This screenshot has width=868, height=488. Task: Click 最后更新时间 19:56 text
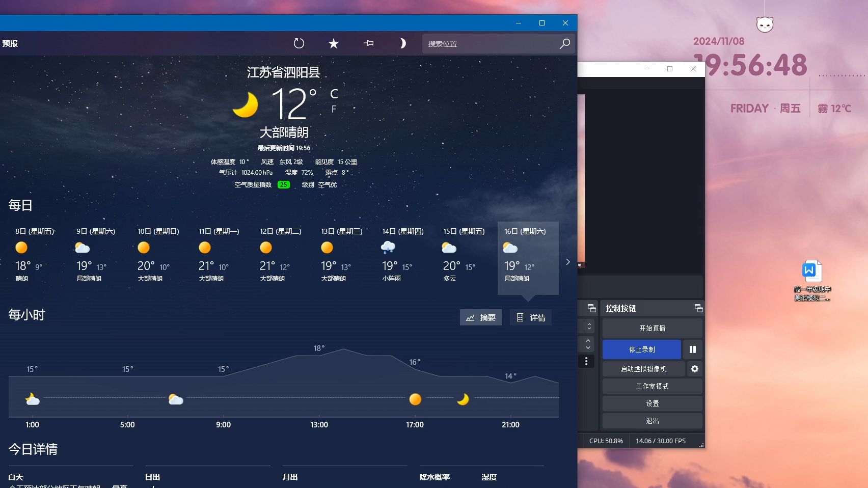click(x=284, y=148)
